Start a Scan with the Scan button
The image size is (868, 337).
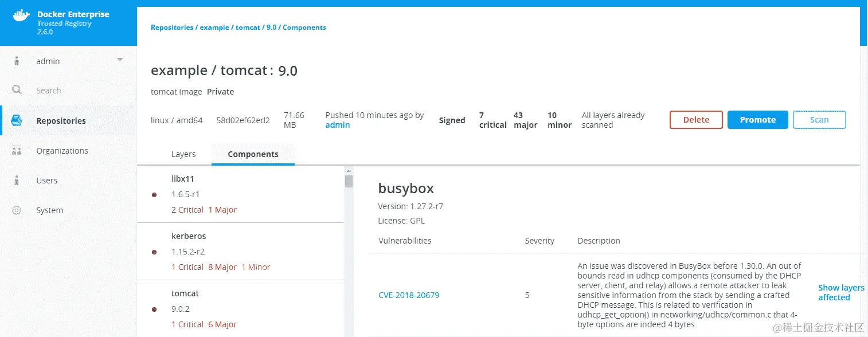tap(819, 120)
